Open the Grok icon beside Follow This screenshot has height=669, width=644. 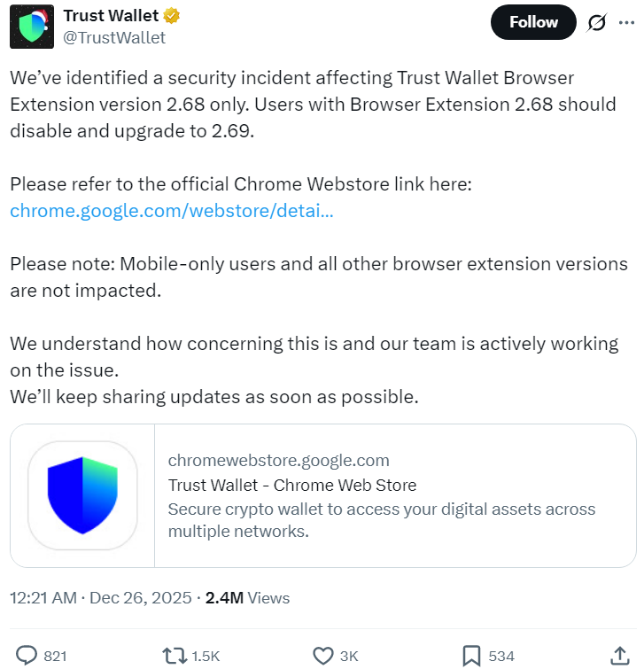click(598, 23)
